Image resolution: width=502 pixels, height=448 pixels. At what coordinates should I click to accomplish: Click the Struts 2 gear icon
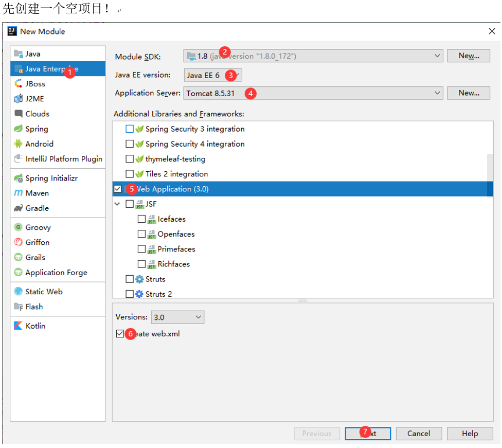[x=139, y=294]
